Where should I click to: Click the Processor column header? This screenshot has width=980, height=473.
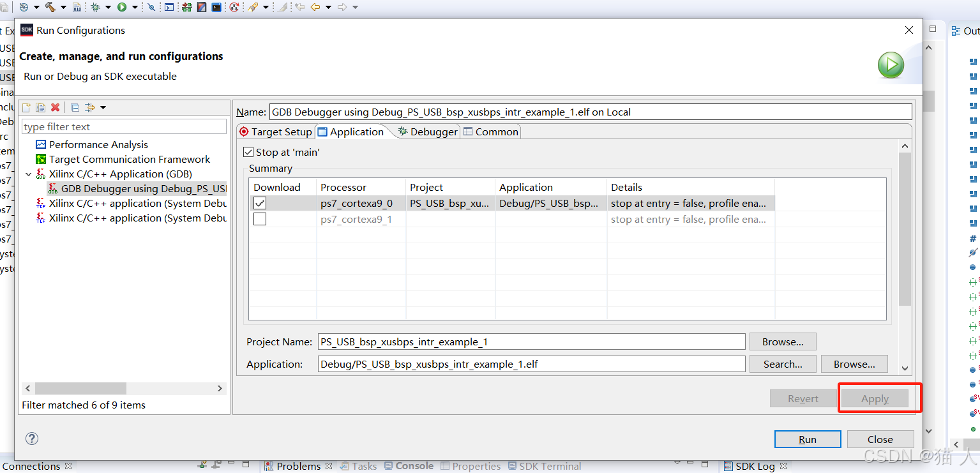click(361, 187)
